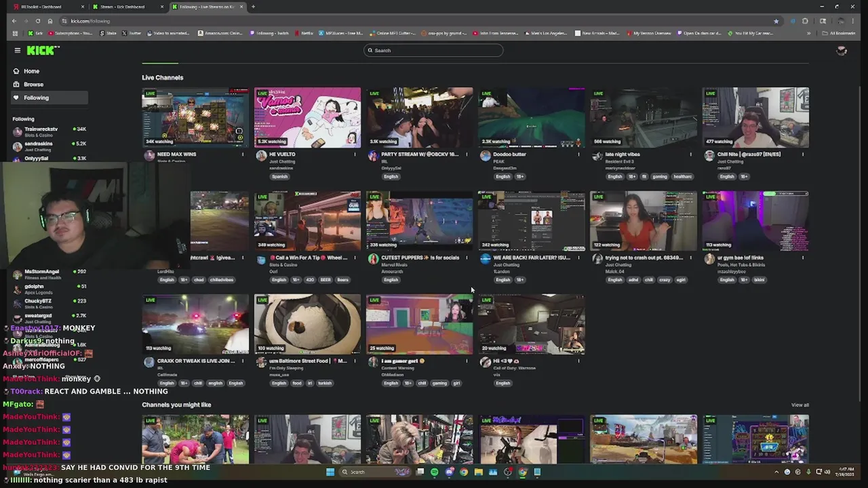Click the I am gamer gorl avatar
This screenshot has height=488, width=868.
click(x=373, y=362)
